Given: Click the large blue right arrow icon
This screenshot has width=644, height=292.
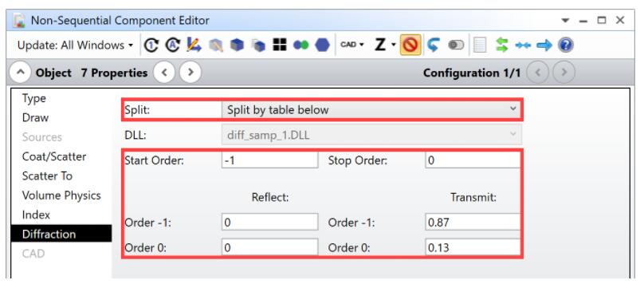Looking at the screenshot, I should tap(544, 45).
